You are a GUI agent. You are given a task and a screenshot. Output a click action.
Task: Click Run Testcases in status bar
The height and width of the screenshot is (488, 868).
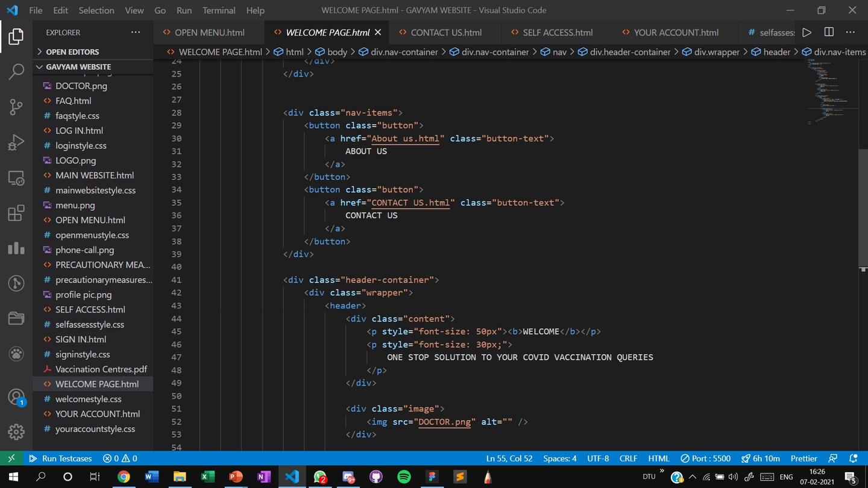pos(60,458)
